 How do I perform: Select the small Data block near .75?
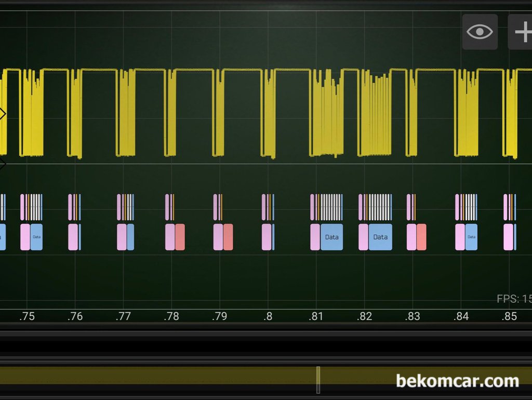37,237
